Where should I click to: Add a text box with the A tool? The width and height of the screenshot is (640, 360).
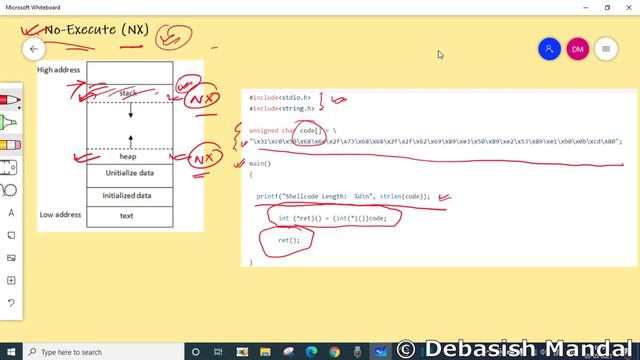click(11, 213)
